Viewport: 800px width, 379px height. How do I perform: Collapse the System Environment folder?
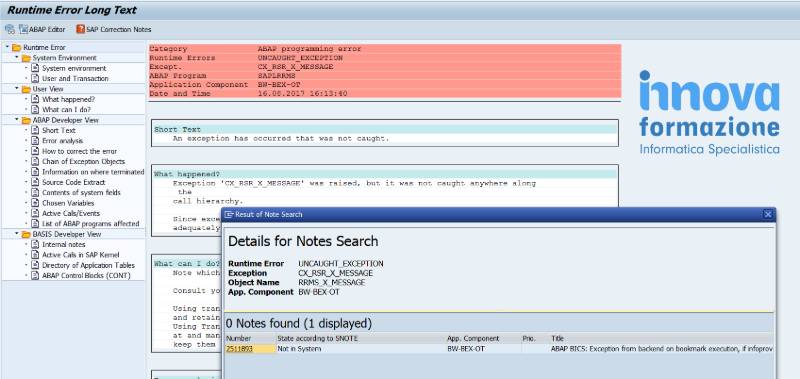(x=17, y=58)
